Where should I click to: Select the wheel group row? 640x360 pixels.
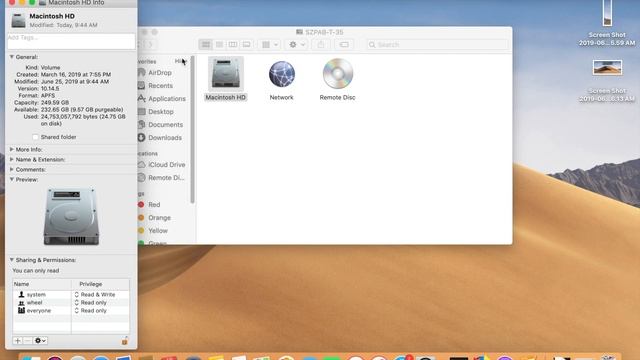point(71,302)
